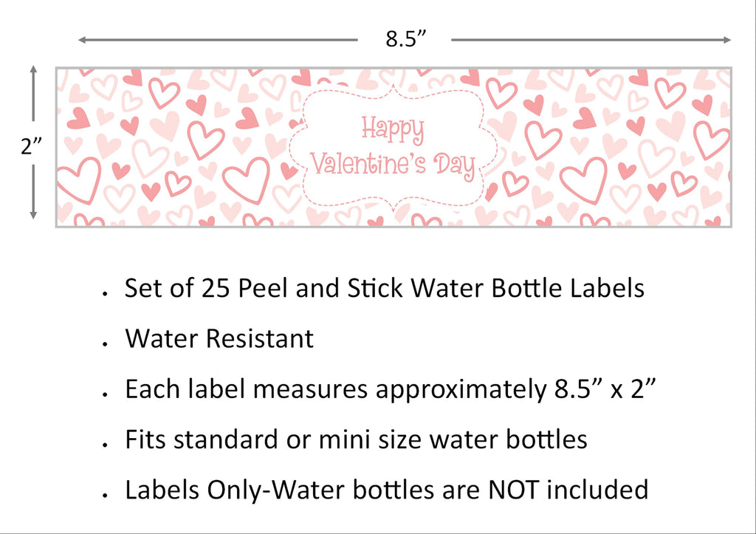Click the 'Water Resistant' bullet text

(x=219, y=338)
